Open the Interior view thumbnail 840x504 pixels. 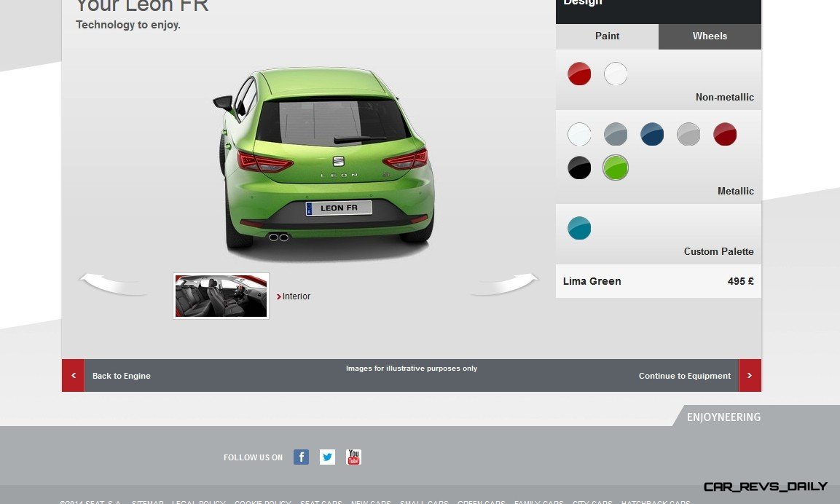[x=221, y=296]
